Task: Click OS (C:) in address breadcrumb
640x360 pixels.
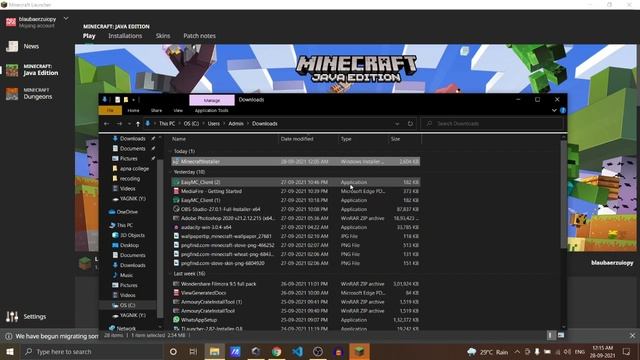Action: point(191,124)
